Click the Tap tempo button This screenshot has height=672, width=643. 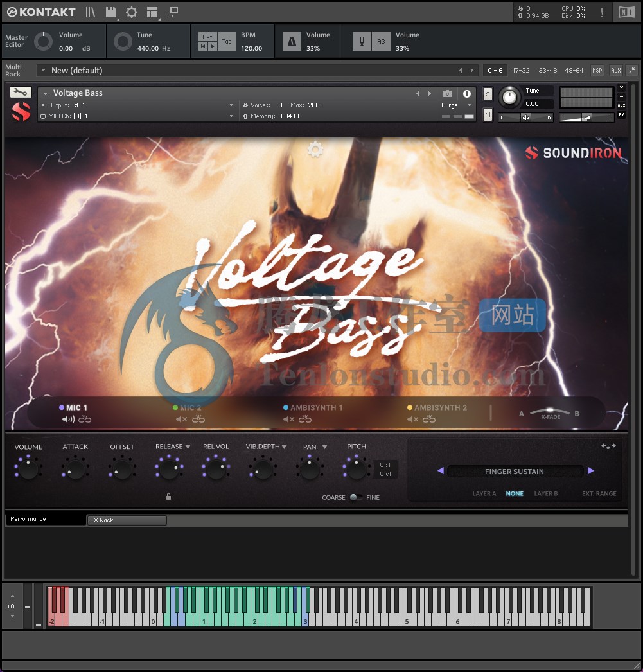[x=227, y=42]
